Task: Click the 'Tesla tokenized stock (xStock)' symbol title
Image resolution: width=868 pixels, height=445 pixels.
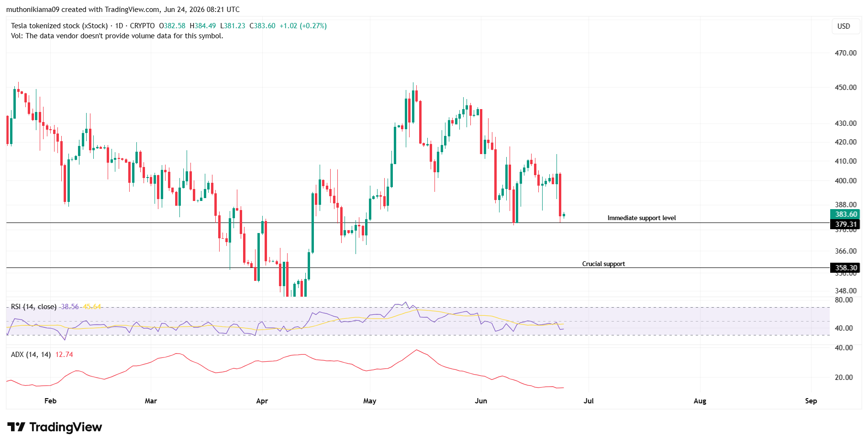Action: tap(59, 26)
